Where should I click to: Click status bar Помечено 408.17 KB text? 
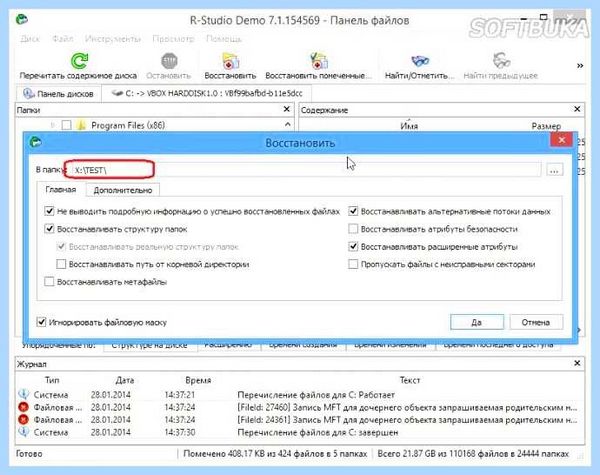tap(275, 454)
